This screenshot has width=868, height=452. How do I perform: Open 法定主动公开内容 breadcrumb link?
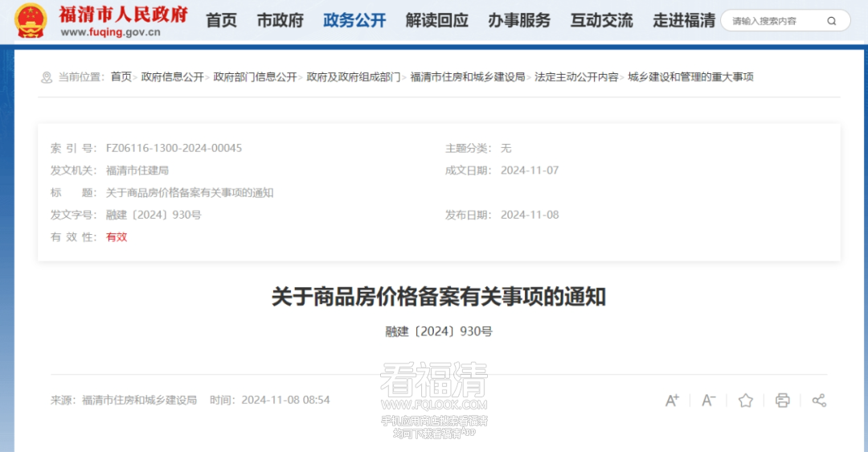576,77
